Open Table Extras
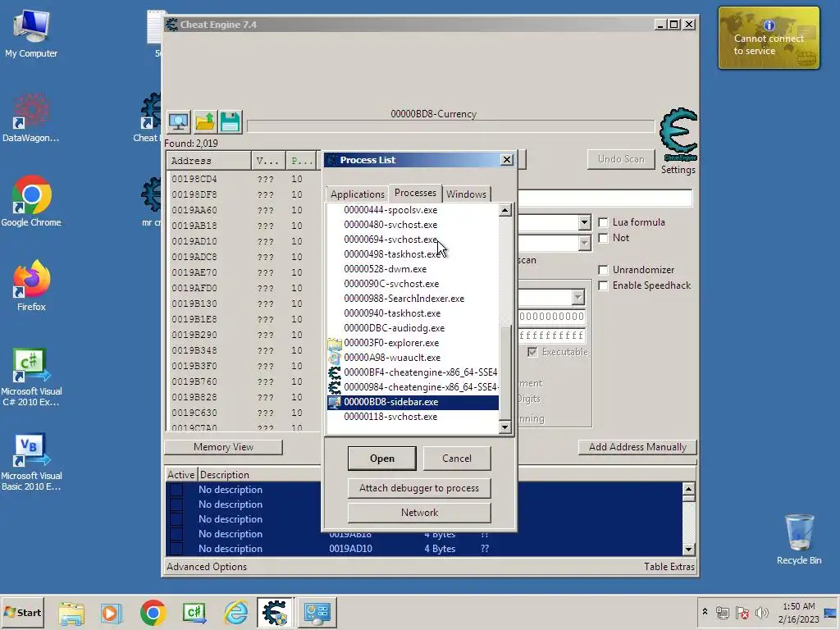Viewport: 840px width, 630px height. pyautogui.click(x=669, y=567)
